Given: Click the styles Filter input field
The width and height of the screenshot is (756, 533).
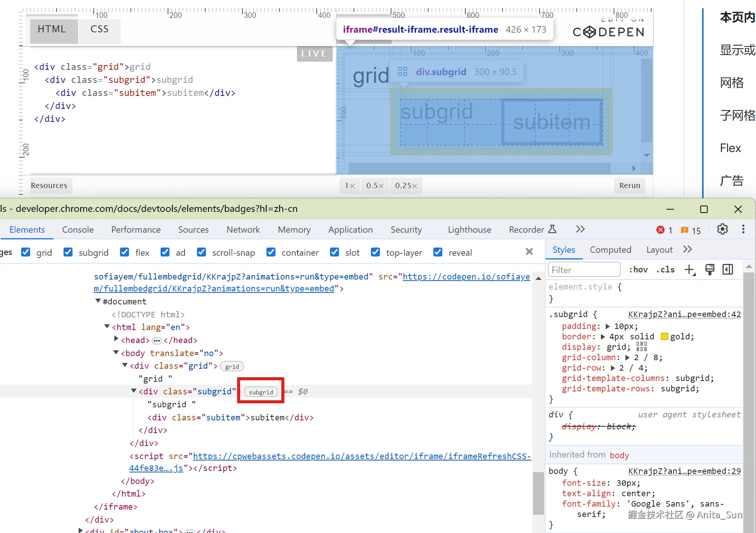Looking at the screenshot, I should [x=584, y=270].
